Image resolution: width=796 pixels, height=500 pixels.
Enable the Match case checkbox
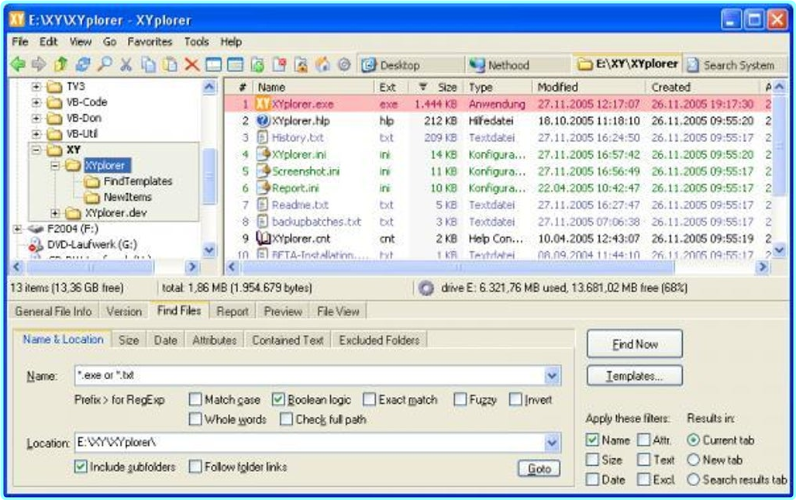point(195,399)
